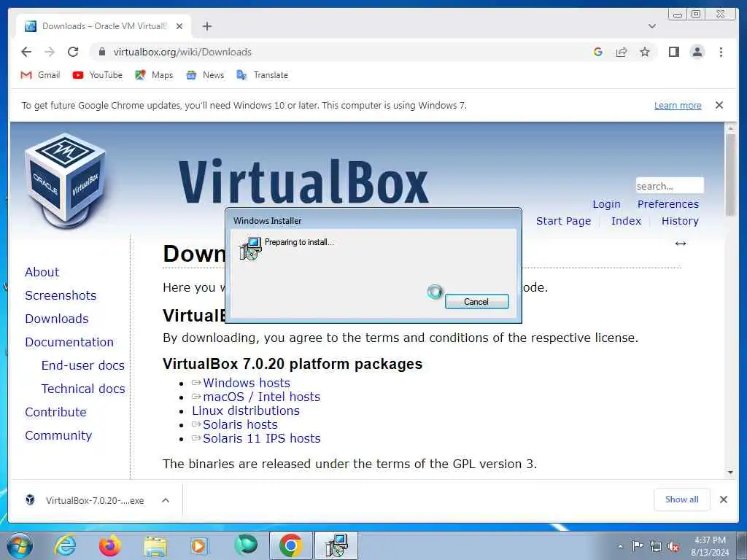Open the tab search chevron
The image size is (747, 560).
point(652,26)
